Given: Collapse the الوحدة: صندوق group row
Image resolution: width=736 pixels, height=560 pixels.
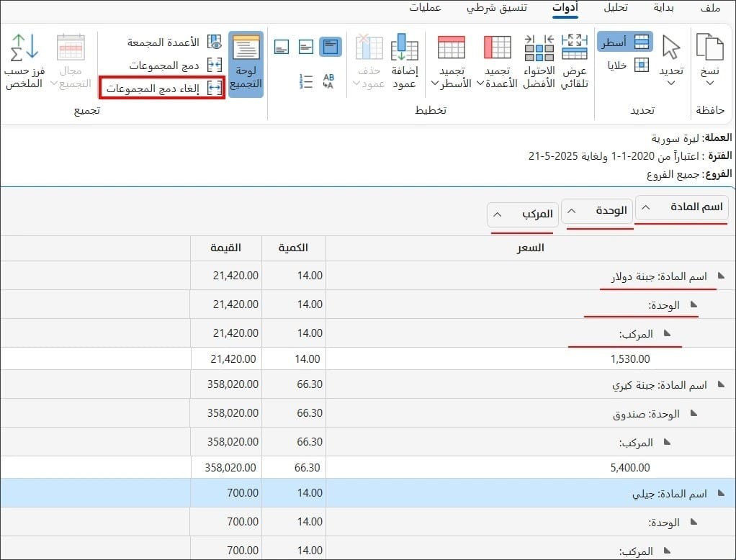Looking at the screenshot, I should click(x=694, y=413).
